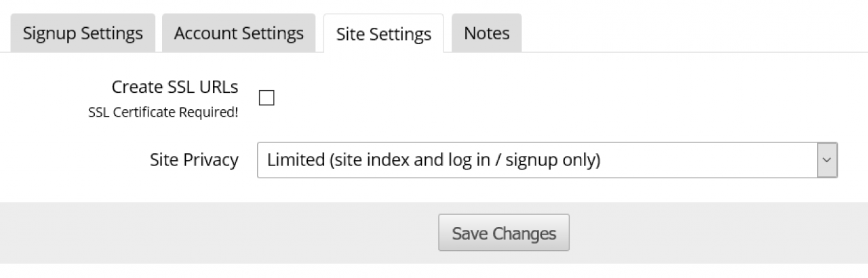View the Signup Settings panel
Screen dimensions: 868x278
pyautogui.click(x=83, y=33)
